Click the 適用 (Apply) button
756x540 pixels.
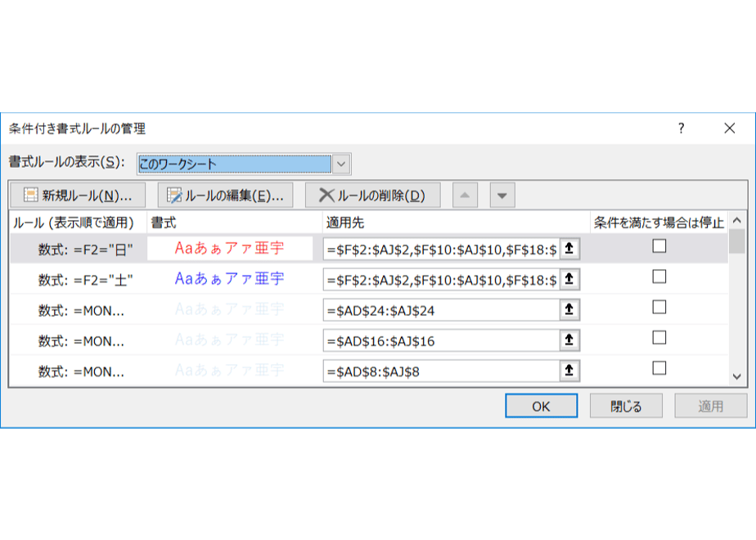point(711,406)
